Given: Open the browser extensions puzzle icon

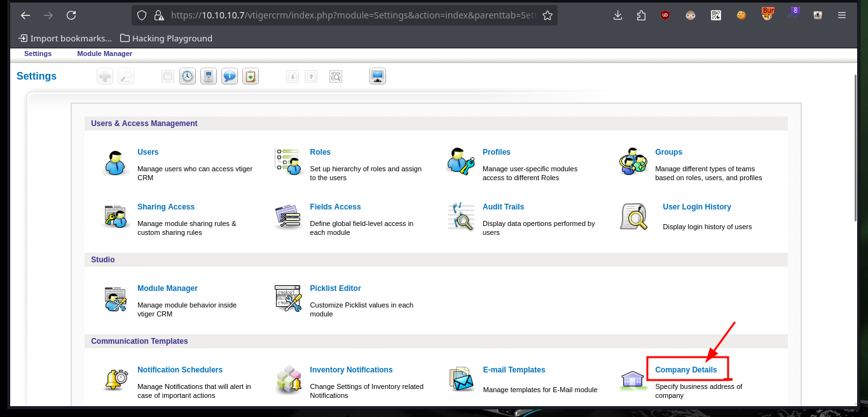Looking at the screenshot, I should pyautogui.click(x=641, y=15).
